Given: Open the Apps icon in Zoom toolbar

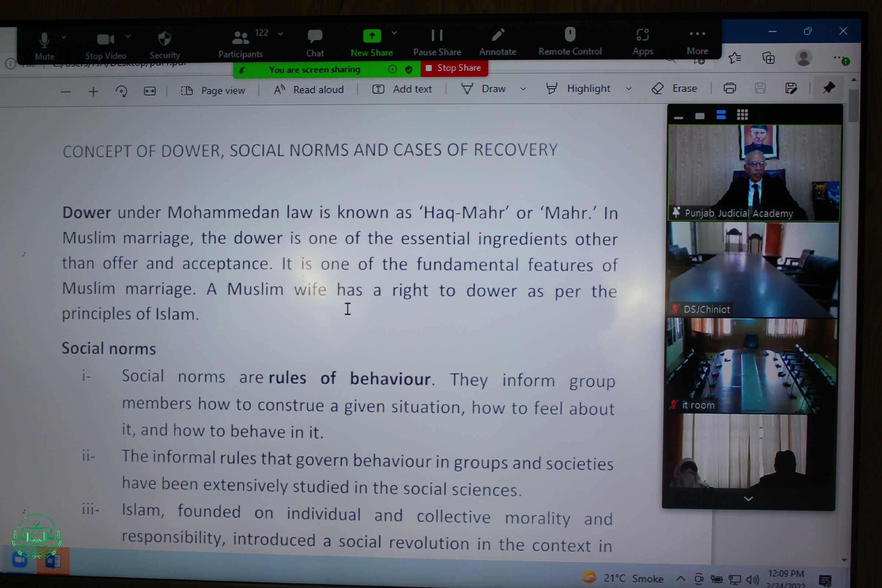Looking at the screenshot, I should [642, 35].
